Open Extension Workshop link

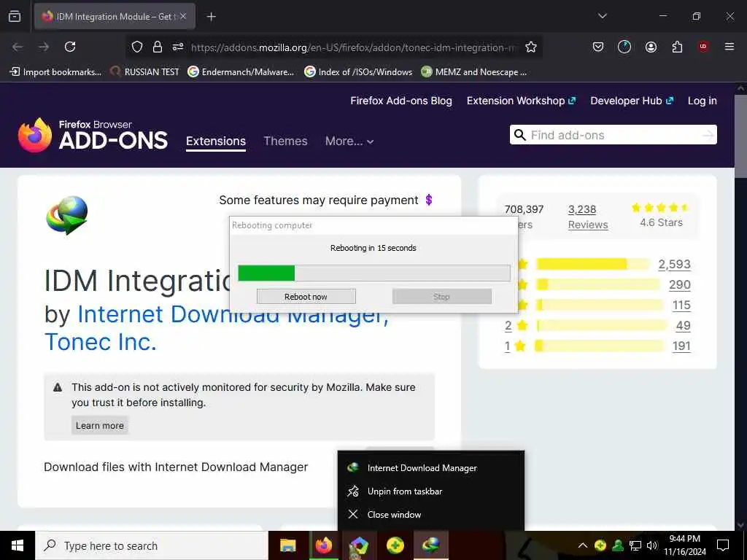(521, 101)
